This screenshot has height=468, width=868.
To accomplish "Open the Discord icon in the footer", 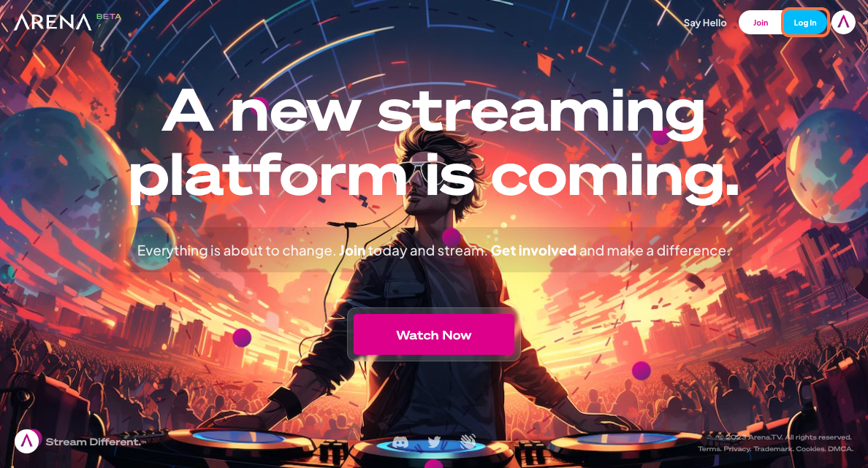I will point(400,442).
